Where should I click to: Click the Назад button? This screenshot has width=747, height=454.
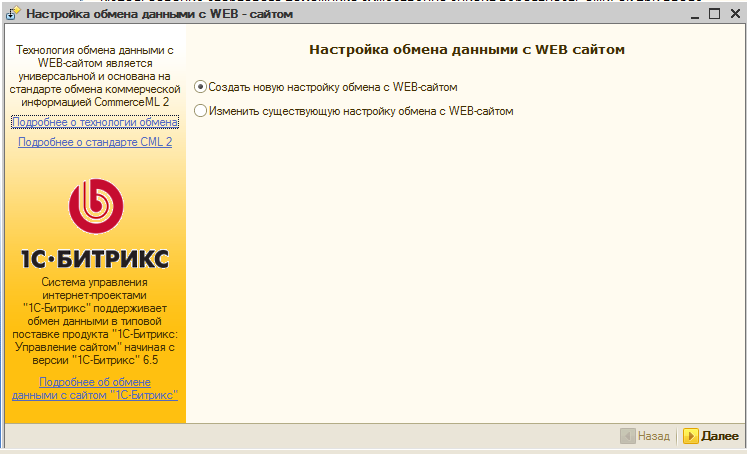(646, 436)
